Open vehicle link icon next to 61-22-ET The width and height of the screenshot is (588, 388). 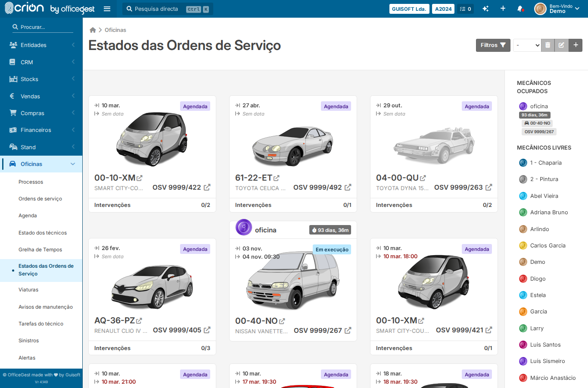pos(277,178)
